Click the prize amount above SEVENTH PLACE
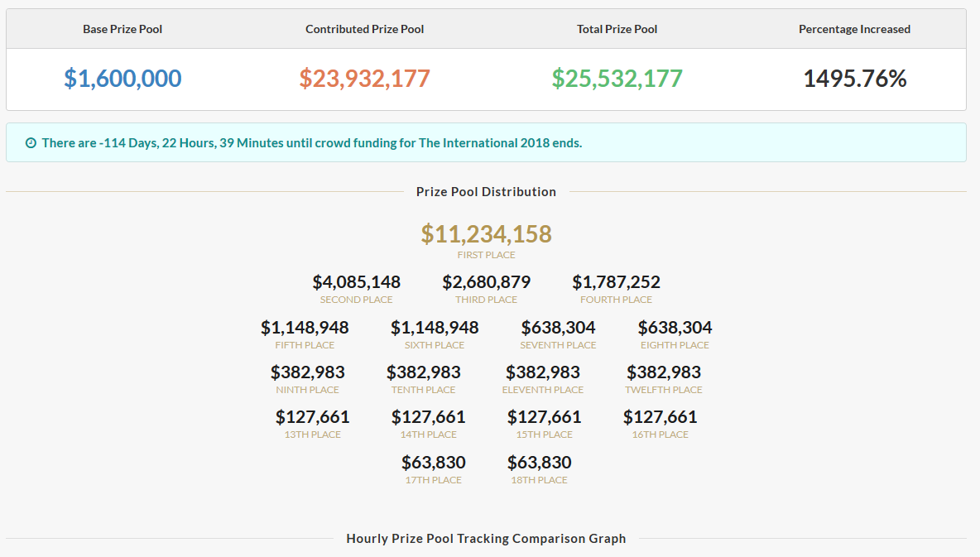This screenshot has width=980, height=557. click(558, 328)
